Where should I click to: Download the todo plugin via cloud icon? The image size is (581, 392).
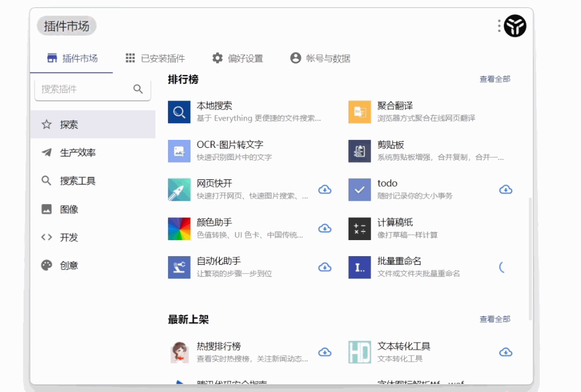[505, 189]
